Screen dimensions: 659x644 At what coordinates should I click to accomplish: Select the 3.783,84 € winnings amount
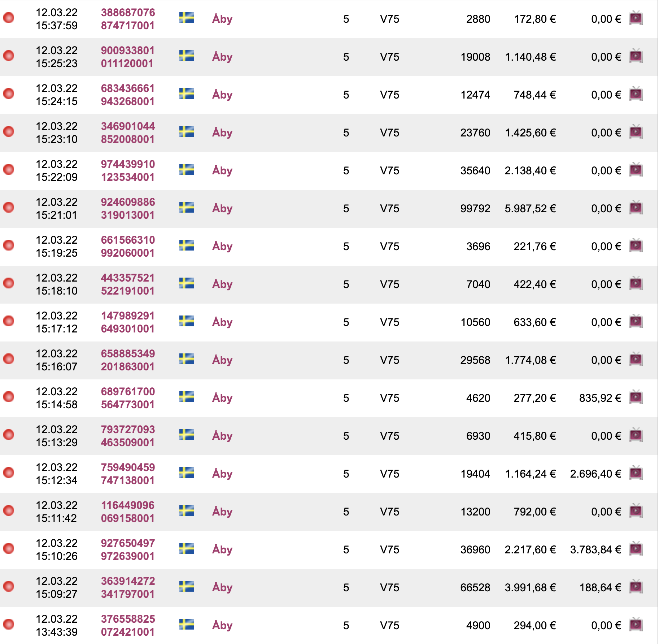click(x=595, y=549)
